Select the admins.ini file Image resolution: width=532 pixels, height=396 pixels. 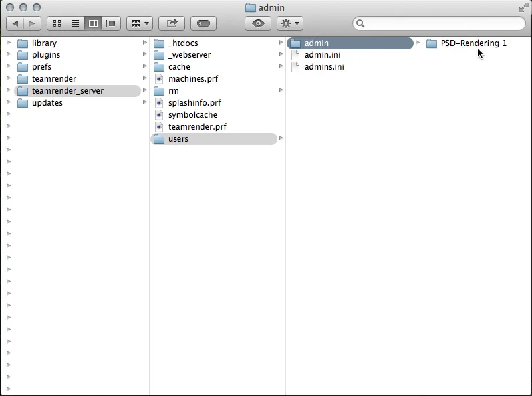pyautogui.click(x=325, y=66)
